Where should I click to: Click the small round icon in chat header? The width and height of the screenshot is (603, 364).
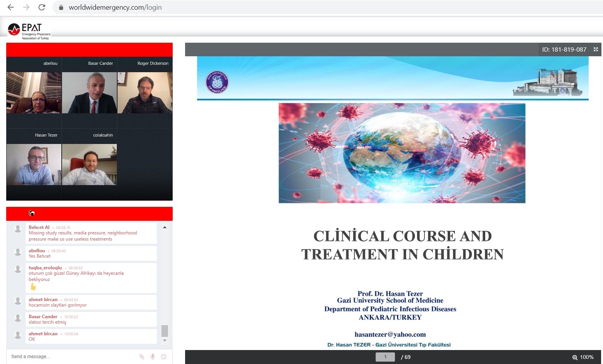pos(31,213)
